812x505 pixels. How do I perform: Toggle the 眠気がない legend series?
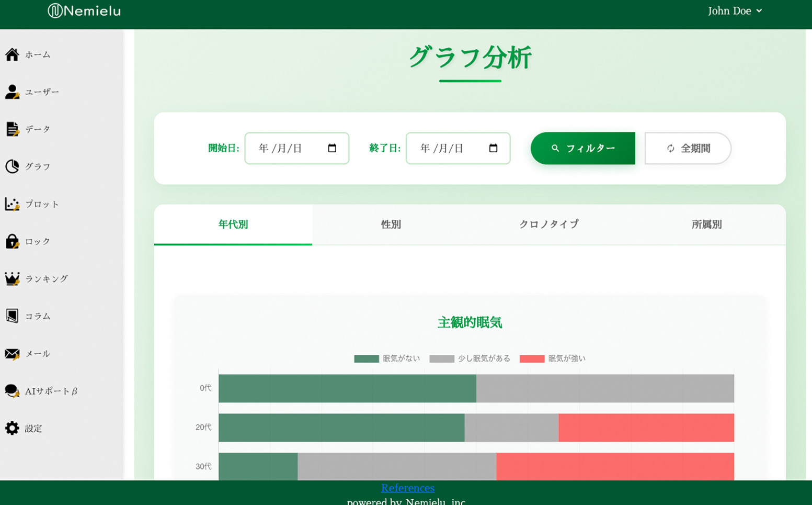[x=387, y=358]
